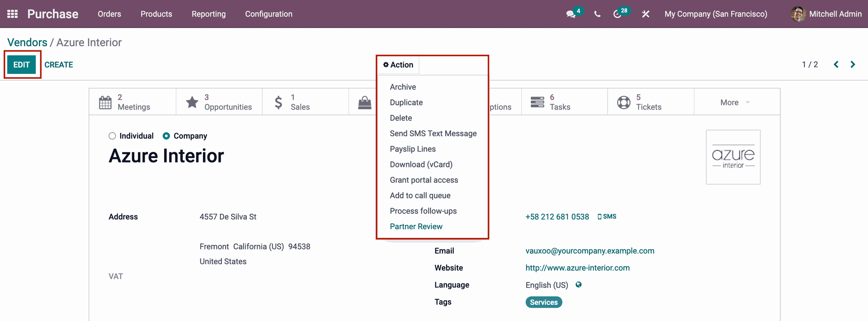Open the Mitchell Admin user menu
Image resolution: width=868 pixels, height=321 pixels.
click(x=826, y=14)
